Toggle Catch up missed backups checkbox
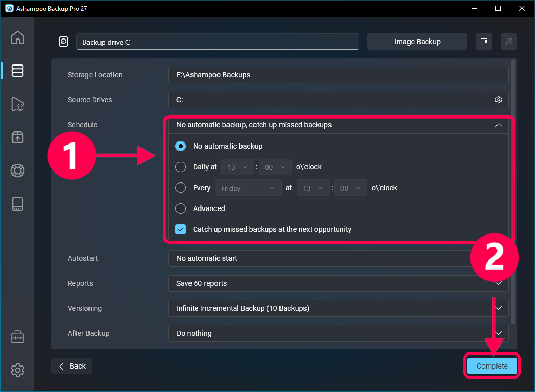Screen dimensions: 535x392 pyautogui.click(x=181, y=229)
